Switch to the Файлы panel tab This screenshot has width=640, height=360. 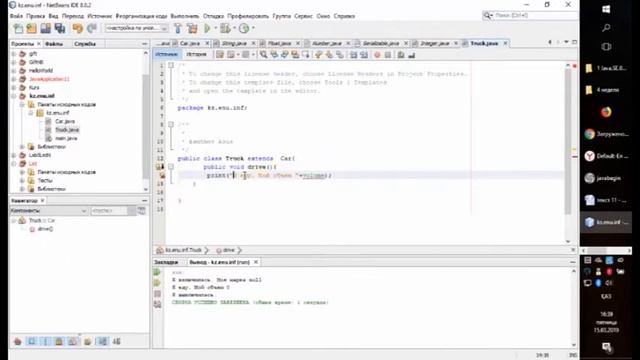point(53,44)
